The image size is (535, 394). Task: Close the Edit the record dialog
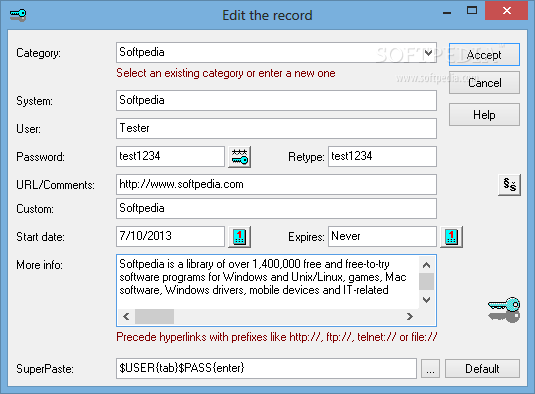tap(507, 11)
